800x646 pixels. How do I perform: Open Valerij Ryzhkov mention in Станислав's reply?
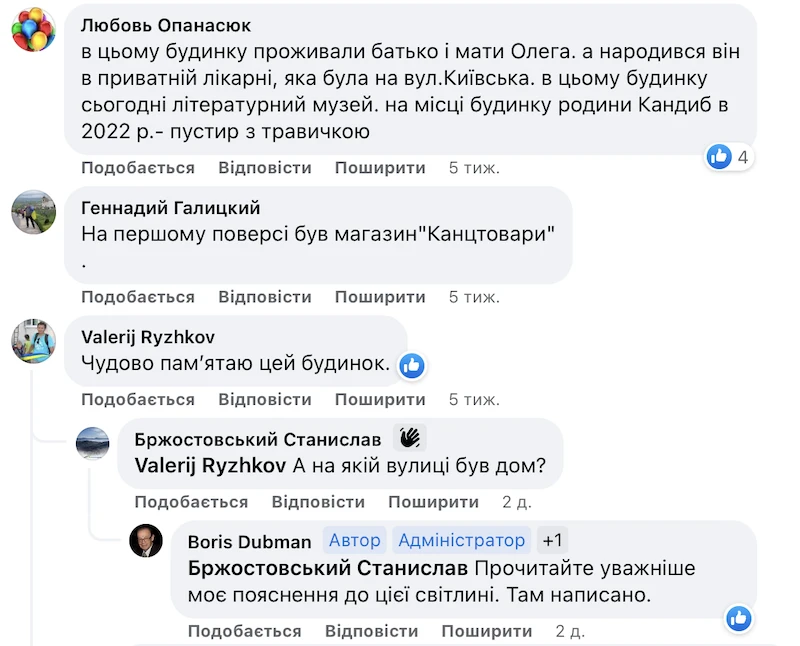point(209,466)
